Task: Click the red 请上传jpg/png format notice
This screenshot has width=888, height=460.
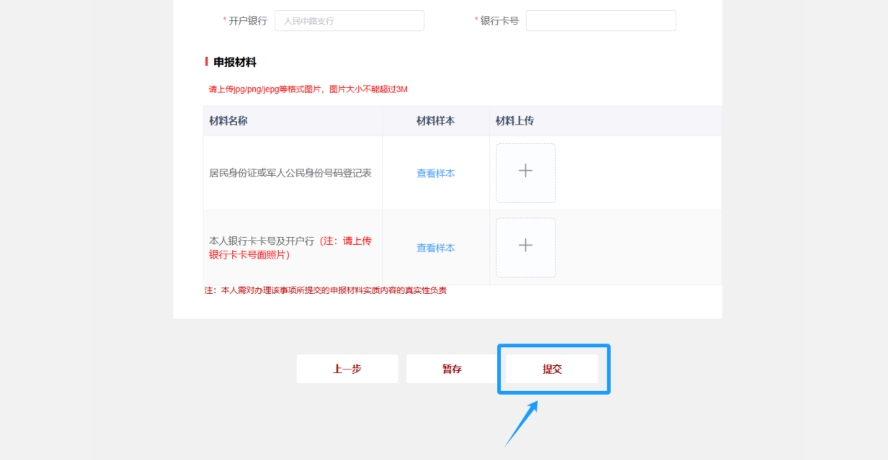Action: (x=308, y=90)
